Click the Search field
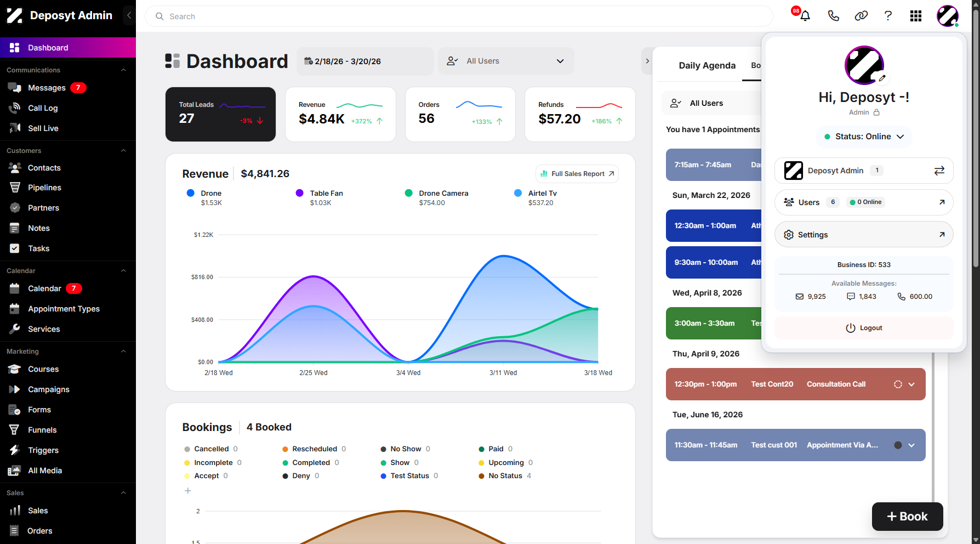This screenshot has width=980, height=544. [459, 16]
